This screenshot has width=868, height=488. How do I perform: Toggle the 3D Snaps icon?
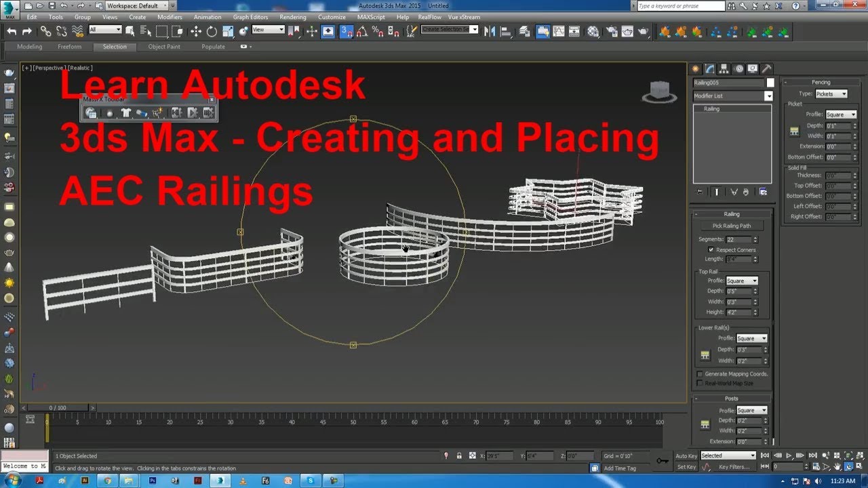347,31
